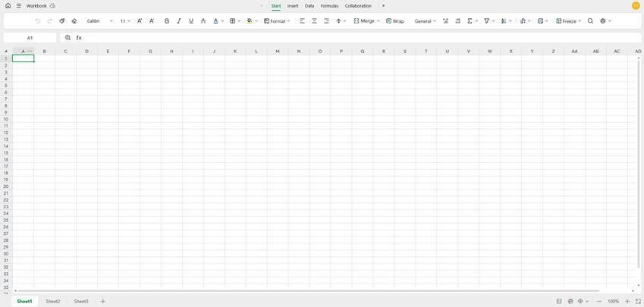
Task: Open the globe language settings icon
Action: [603, 21]
